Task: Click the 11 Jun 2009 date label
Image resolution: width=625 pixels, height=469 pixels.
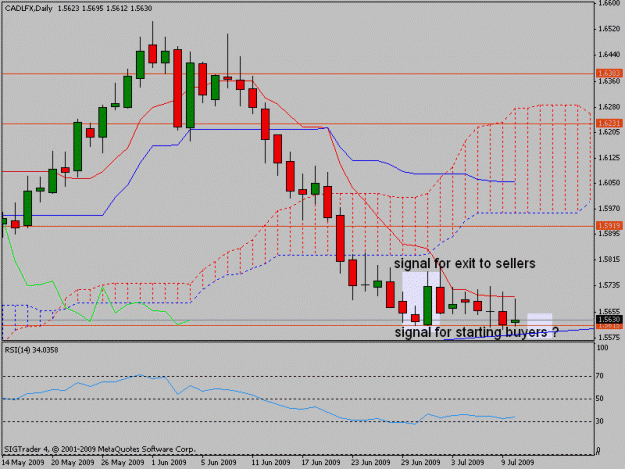Action: (271, 462)
